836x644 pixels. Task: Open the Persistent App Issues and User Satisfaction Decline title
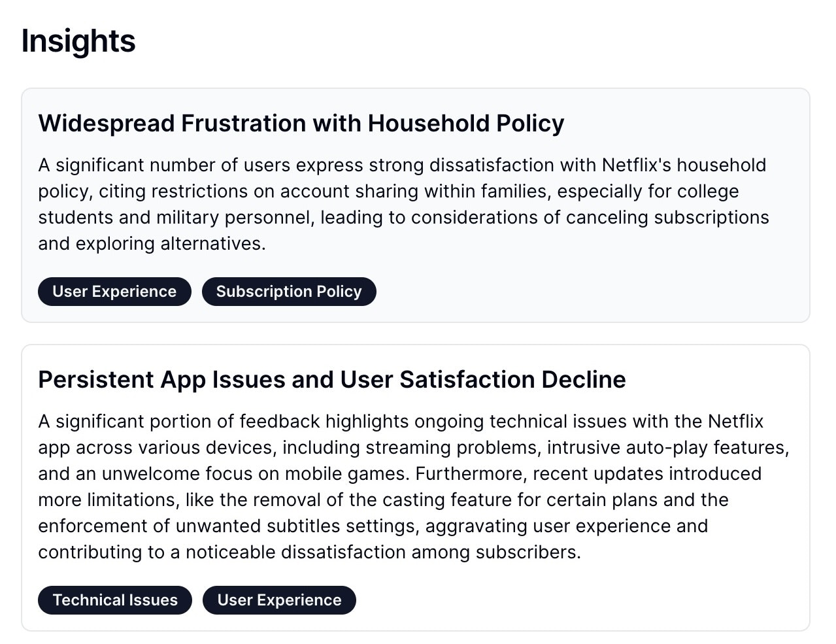click(x=332, y=379)
